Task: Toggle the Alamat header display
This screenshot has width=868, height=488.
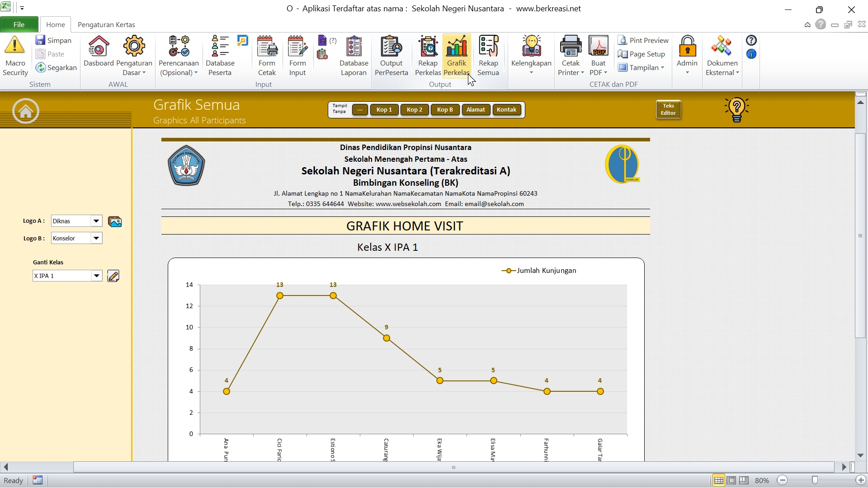Action: 475,110
